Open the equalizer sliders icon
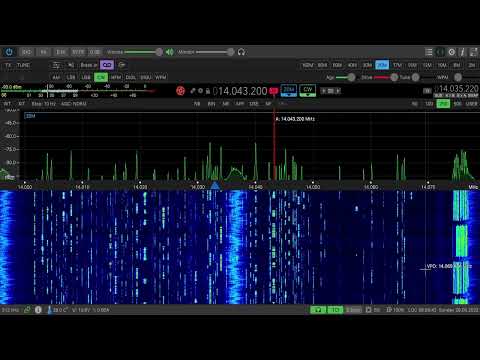Image resolution: width=480 pixels, height=360 pixels. tap(57, 65)
